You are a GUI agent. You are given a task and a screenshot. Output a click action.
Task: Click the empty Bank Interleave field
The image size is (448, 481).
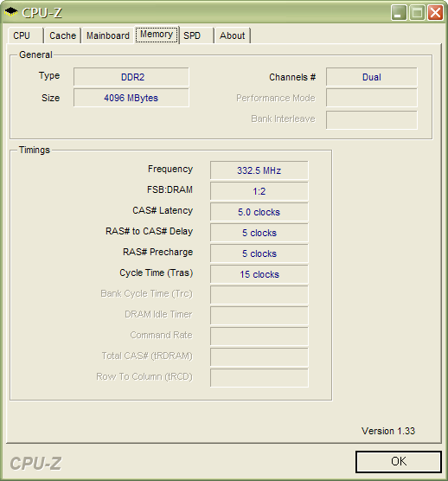(x=372, y=120)
